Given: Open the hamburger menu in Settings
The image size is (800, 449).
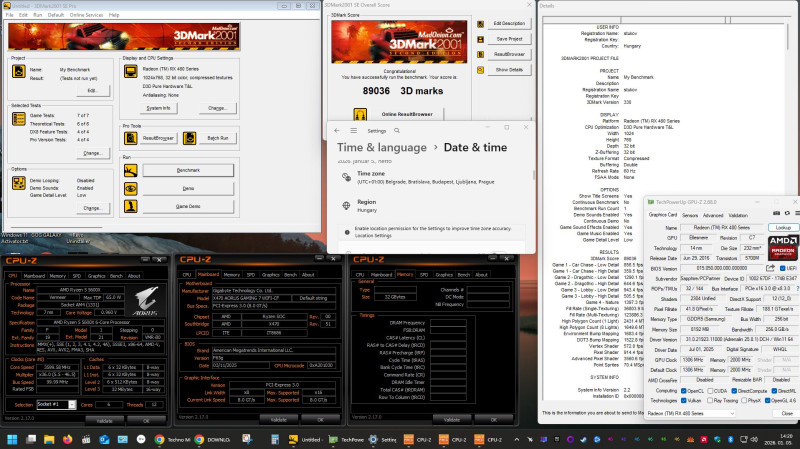Looking at the screenshot, I should coord(353,131).
